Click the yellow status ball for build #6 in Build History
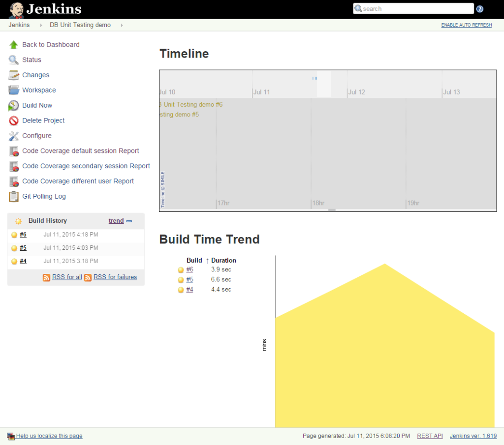 [x=14, y=235]
